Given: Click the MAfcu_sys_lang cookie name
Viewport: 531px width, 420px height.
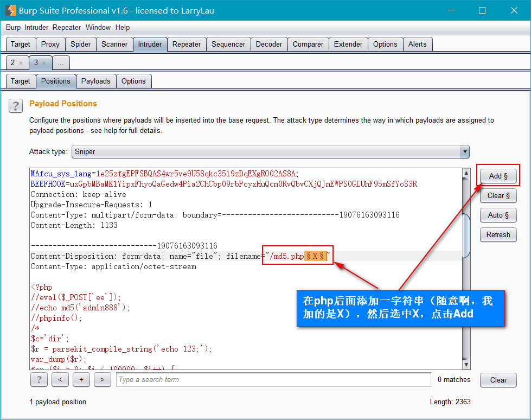Looking at the screenshot, I should [61, 174].
